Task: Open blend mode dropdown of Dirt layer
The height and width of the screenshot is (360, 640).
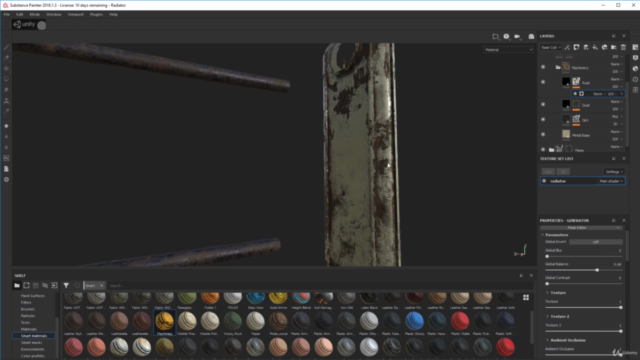Action: (x=616, y=117)
